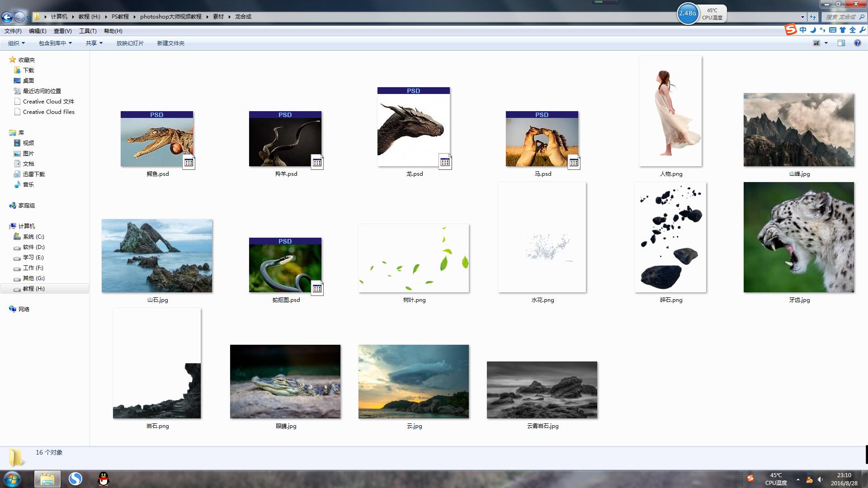Screen dimensions: 868x488
Task: Select the 龙.psd thumbnail
Action: (414, 127)
